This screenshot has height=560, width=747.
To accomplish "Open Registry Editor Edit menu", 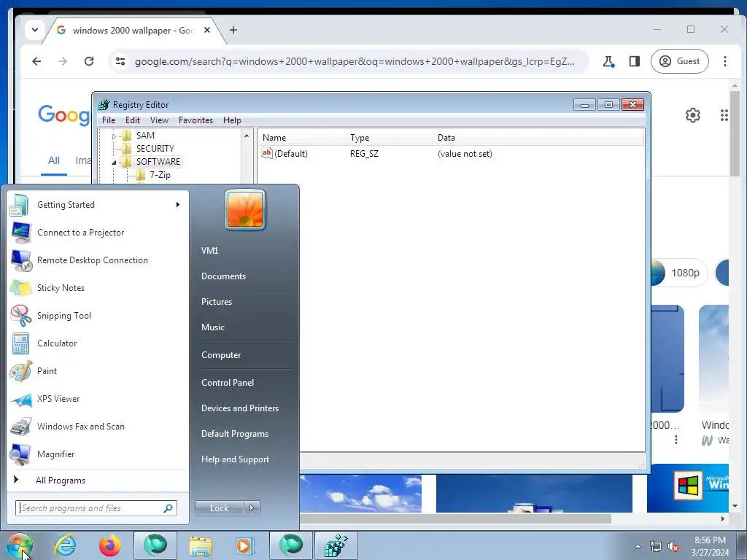I will click(133, 120).
